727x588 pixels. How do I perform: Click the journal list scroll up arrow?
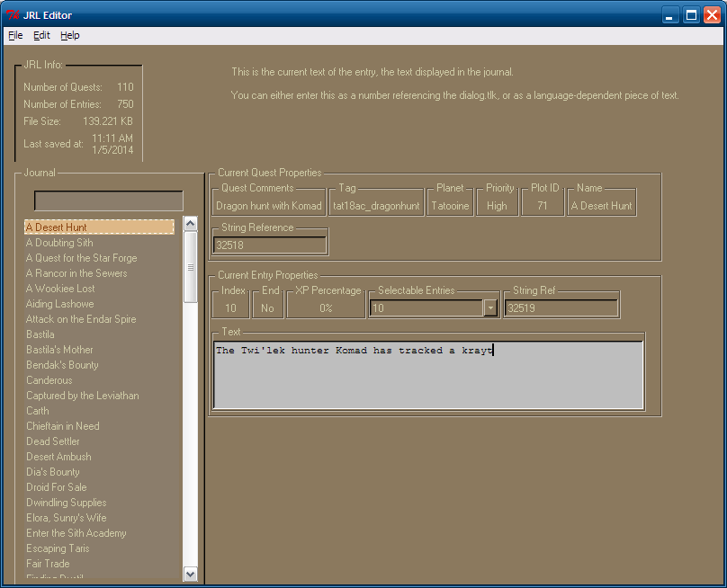[x=190, y=224]
